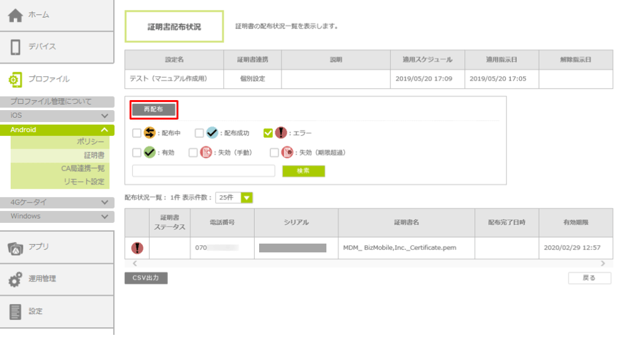Enable the 配布中 checkbox
Viewport: 644px width, 338px height.
[136, 133]
